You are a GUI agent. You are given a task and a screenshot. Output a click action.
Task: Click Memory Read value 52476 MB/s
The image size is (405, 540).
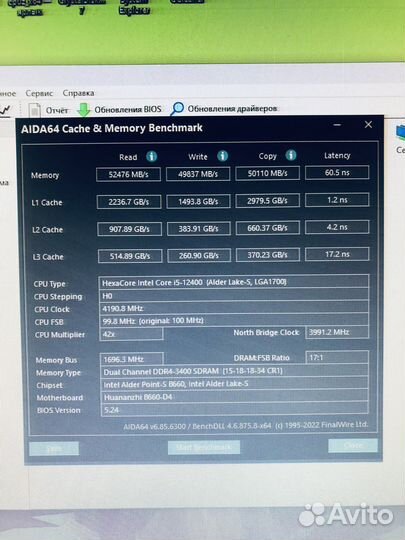click(128, 174)
